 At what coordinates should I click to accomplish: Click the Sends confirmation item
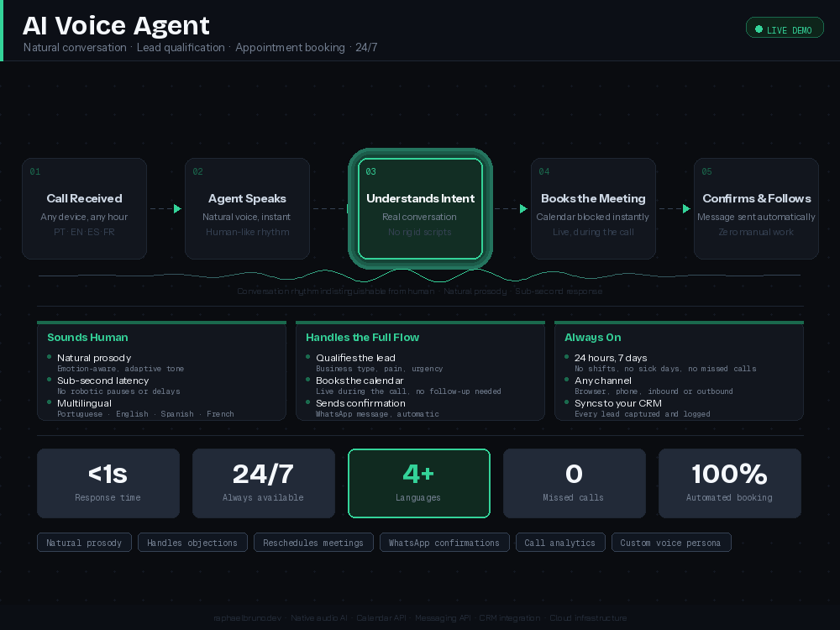point(360,403)
